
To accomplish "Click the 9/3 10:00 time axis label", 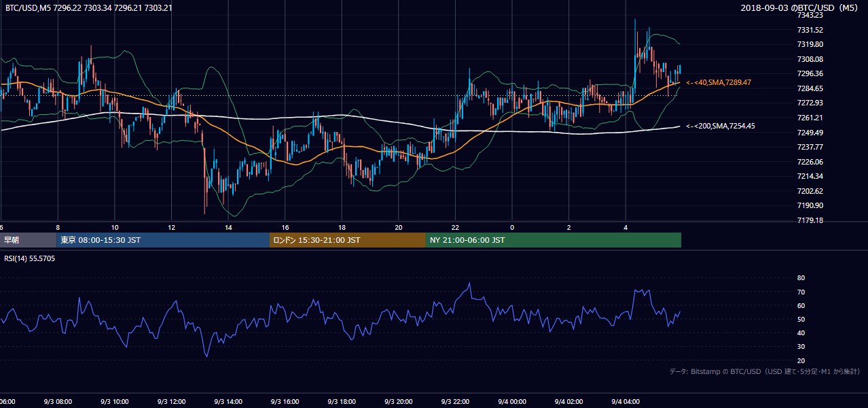I will tap(115, 402).
